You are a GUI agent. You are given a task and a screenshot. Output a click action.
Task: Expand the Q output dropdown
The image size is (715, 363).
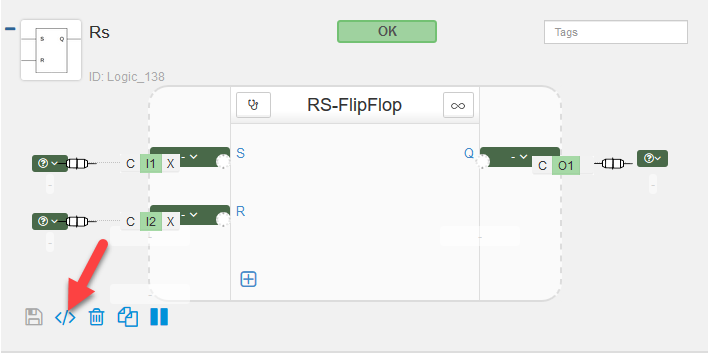520,156
